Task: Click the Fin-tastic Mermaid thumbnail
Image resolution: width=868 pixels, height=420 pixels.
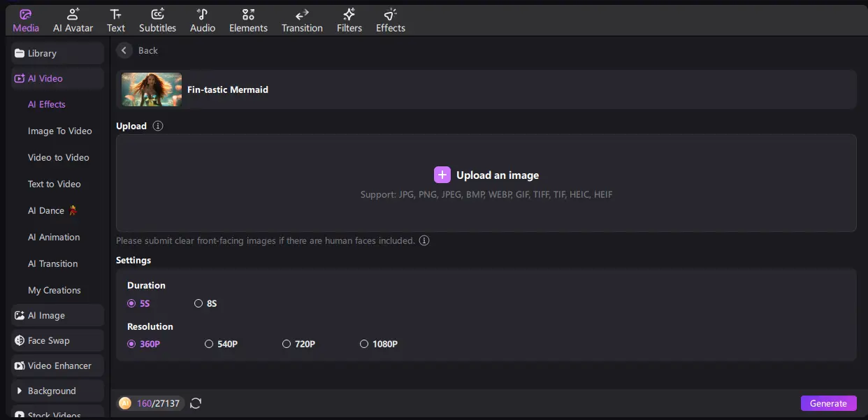Action: pos(152,89)
